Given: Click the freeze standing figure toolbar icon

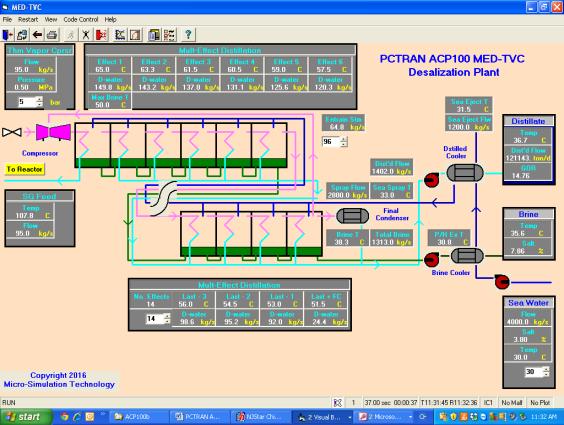Looking at the screenshot, I should pyautogui.click(x=86, y=35).
